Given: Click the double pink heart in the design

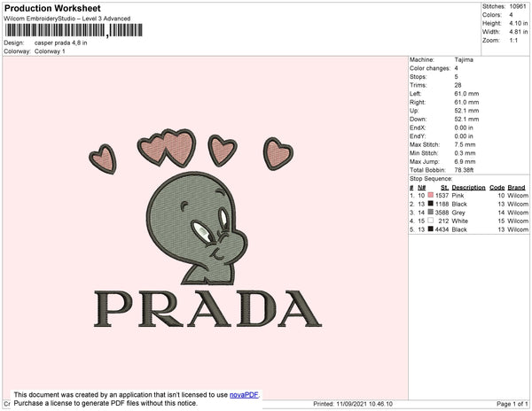Looking at the screenshot, I should (167, 148).
